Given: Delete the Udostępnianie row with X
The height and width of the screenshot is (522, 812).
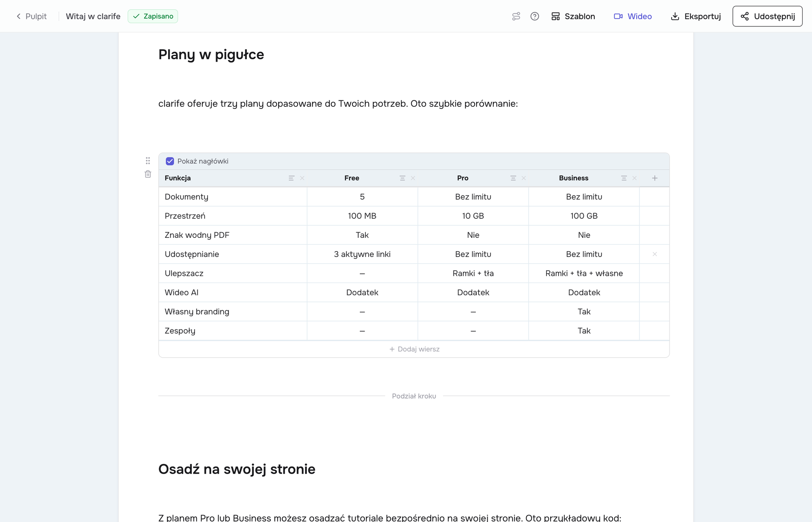Looking at the screenshot, I should tap(654, 254).
